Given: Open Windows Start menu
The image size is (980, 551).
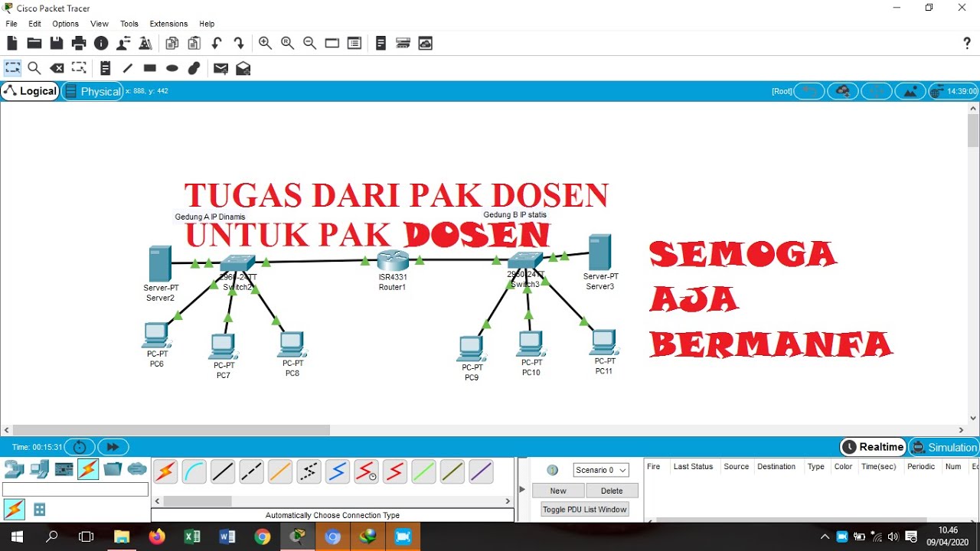Looking at the screenshot, I should pyautogui.click(x=16, y=536).
